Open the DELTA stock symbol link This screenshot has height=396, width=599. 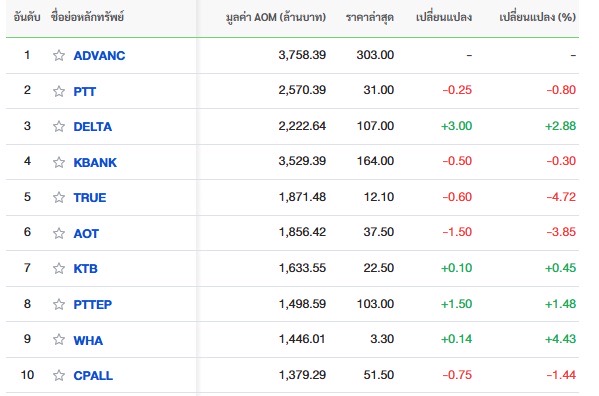click(x=93, y=127)
